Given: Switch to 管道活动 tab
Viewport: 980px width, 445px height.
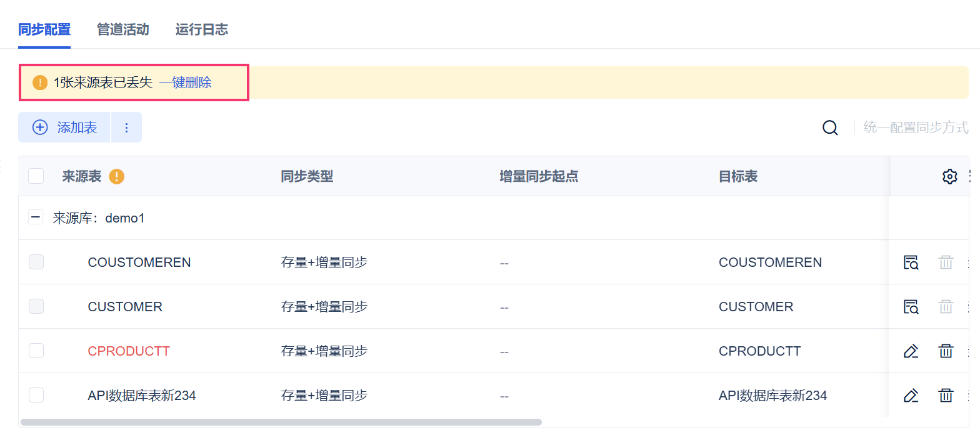Looking at the screenshot, I should pyautogui.click(x=122, y=29).
